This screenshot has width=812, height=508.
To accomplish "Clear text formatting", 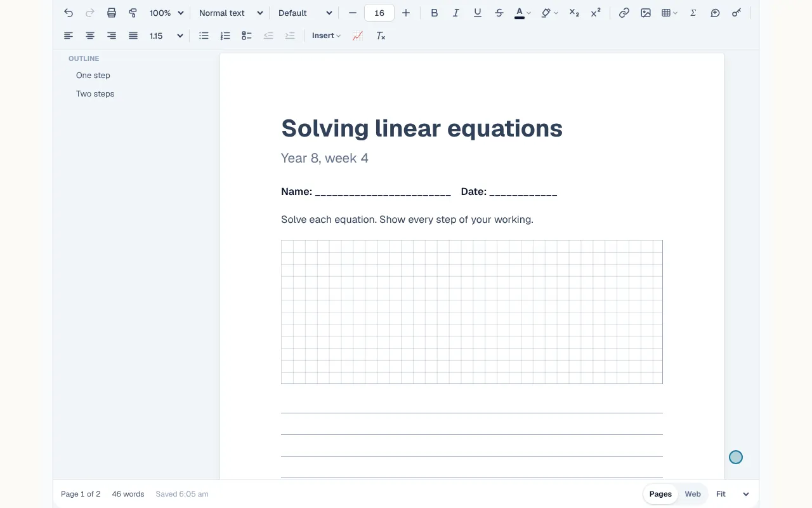I will pos(381,36).
